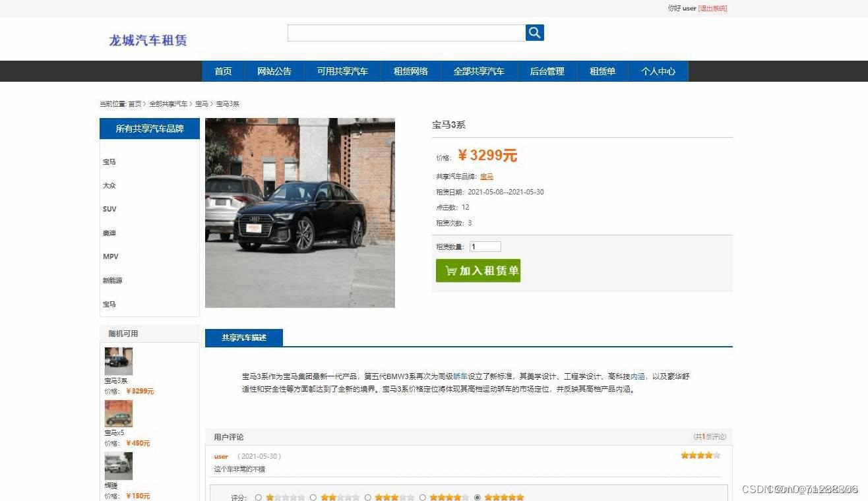Image resolution: width=868 pixels, height=501 pixels.
Task: Click the 共1条评论 count label
Action: [x=710, y=436]
